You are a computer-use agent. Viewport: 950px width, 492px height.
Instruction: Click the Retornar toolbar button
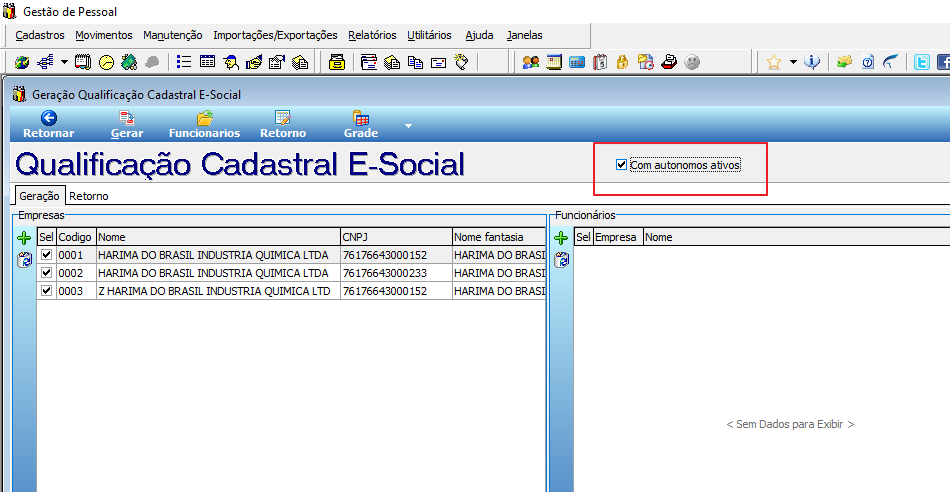tap(48, 124)
